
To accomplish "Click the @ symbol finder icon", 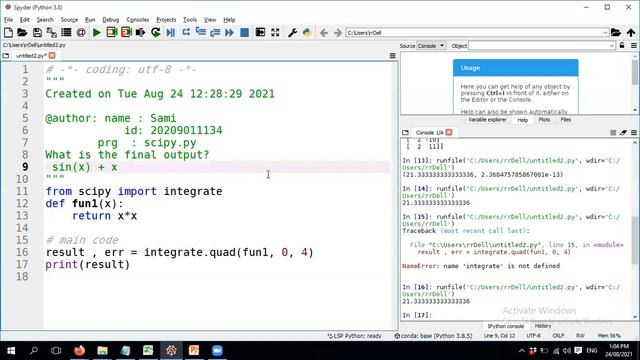I will coord(81,33).
